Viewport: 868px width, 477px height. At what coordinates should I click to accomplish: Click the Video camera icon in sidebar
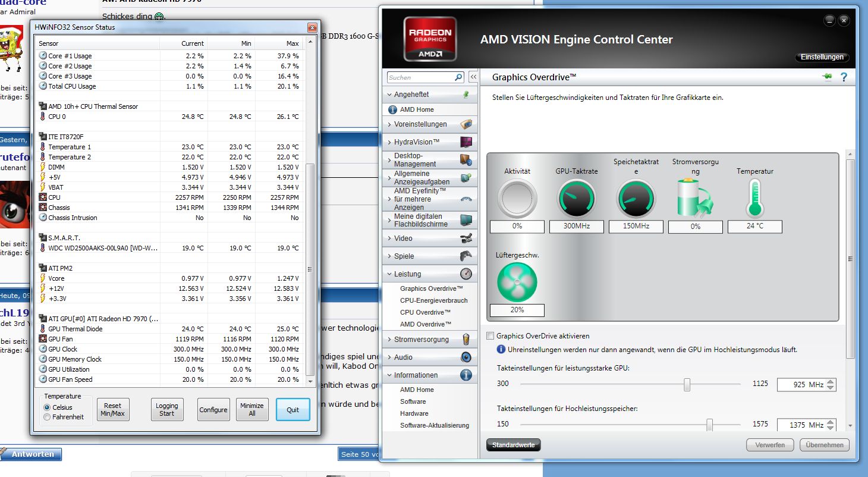click(x=466, y=238)
